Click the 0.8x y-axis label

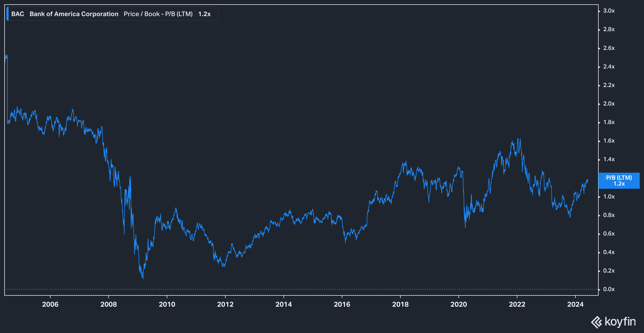[x=609, y=215]
